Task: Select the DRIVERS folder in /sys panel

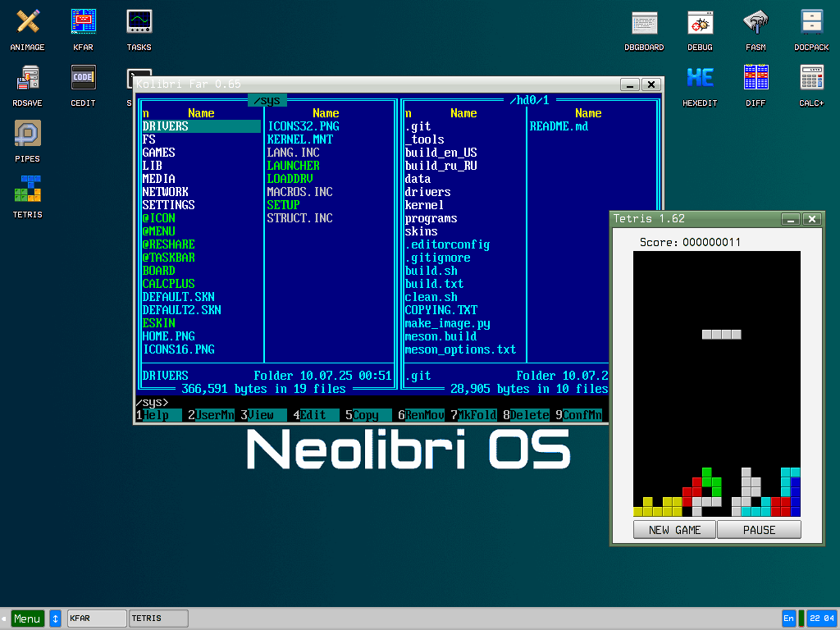Action: [x=202, y=126]
